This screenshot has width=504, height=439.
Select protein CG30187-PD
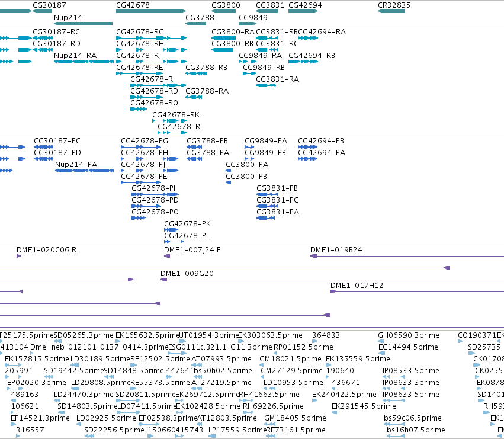coord(57,153)
